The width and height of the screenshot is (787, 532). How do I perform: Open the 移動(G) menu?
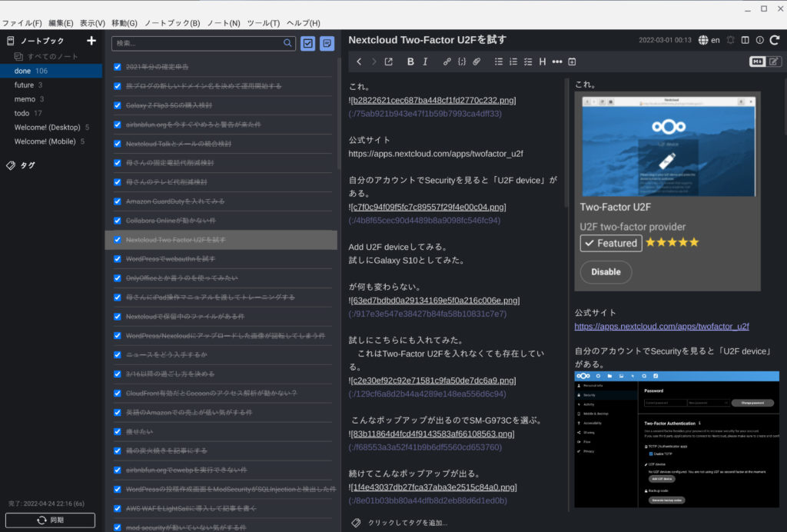125,23
